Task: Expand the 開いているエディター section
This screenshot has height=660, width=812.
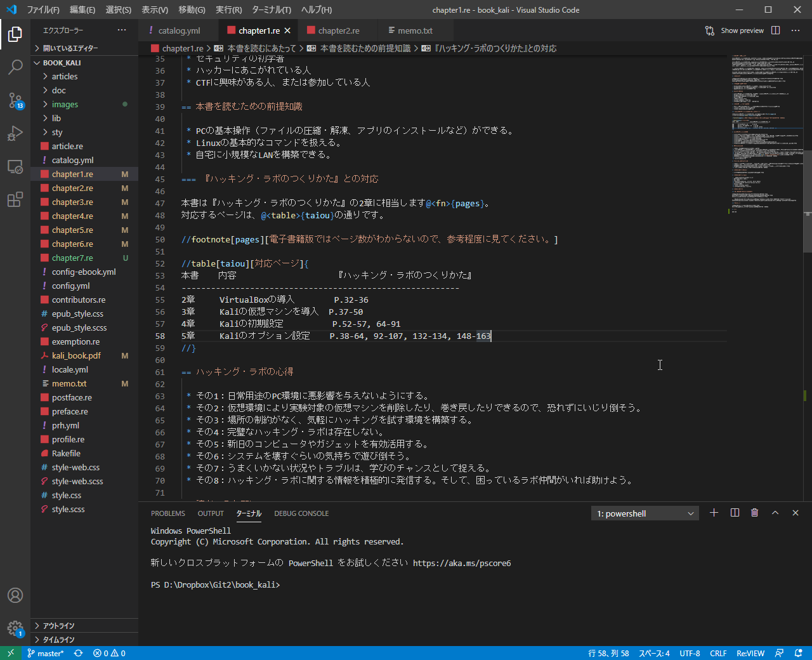Action: click(84, 48)
